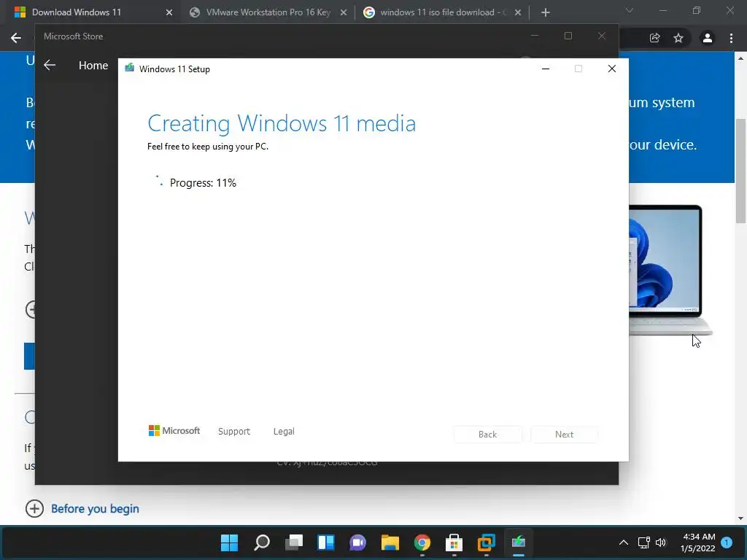
Task: Open Microsoft Store from the taskbar
Action: coord(454,542)
